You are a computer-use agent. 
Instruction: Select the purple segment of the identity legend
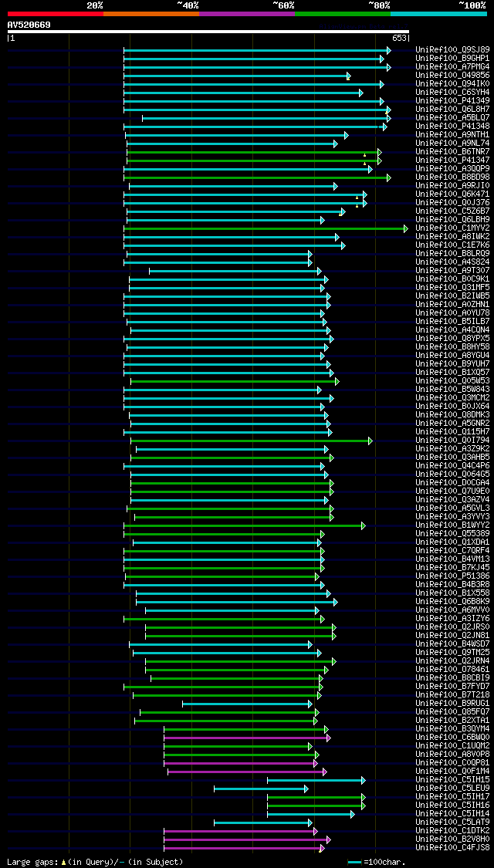pos(247,13)
